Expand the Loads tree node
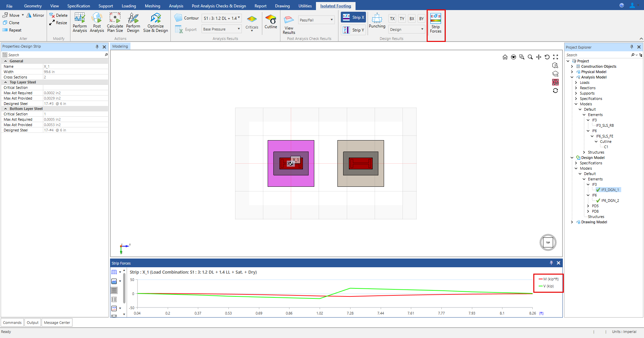 click(576, 82)
